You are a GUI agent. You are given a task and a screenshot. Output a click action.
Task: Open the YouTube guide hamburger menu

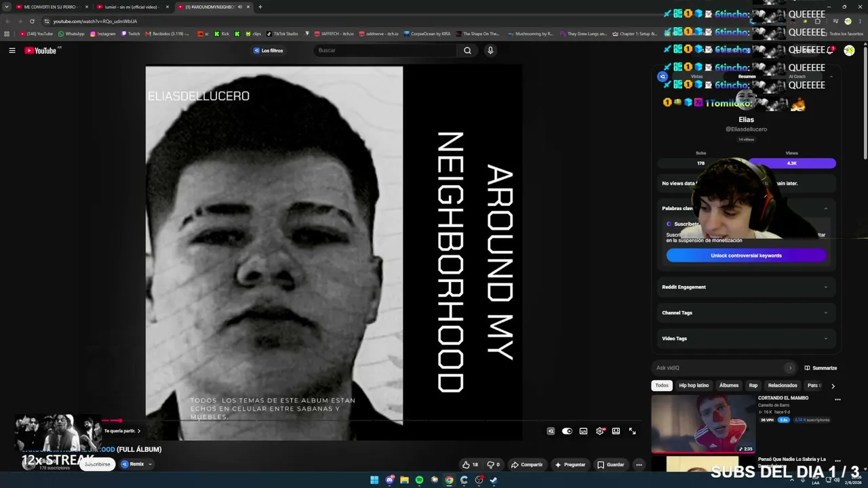[x=12, y=50]
